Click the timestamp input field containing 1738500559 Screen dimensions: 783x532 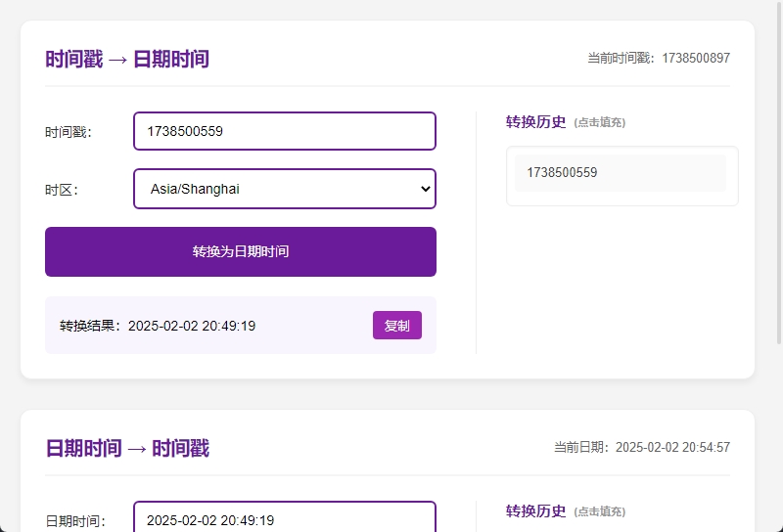[x=285, y=131]
